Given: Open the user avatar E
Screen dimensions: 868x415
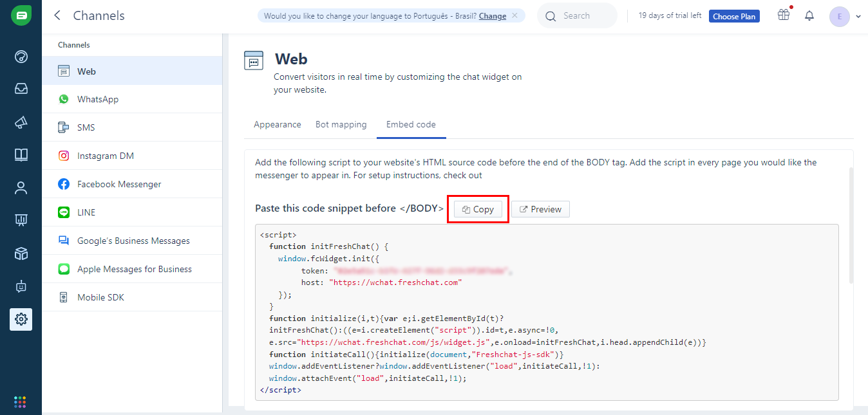Looking at the screenshot, I should (840, 17).
